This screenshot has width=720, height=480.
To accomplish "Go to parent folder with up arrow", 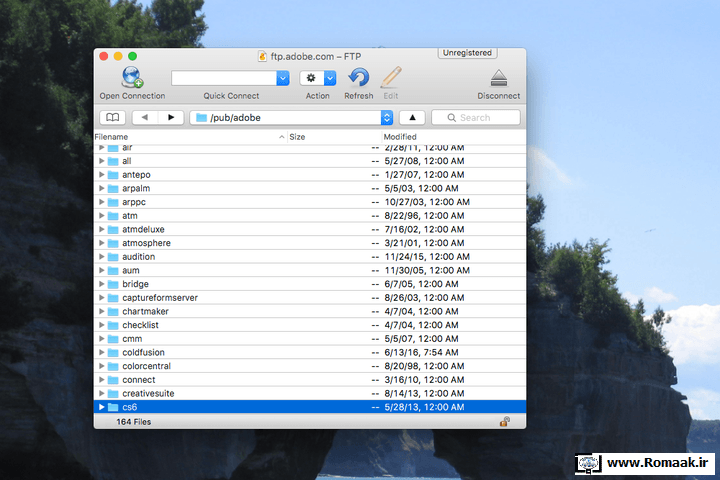I will (x=412, y=118).
